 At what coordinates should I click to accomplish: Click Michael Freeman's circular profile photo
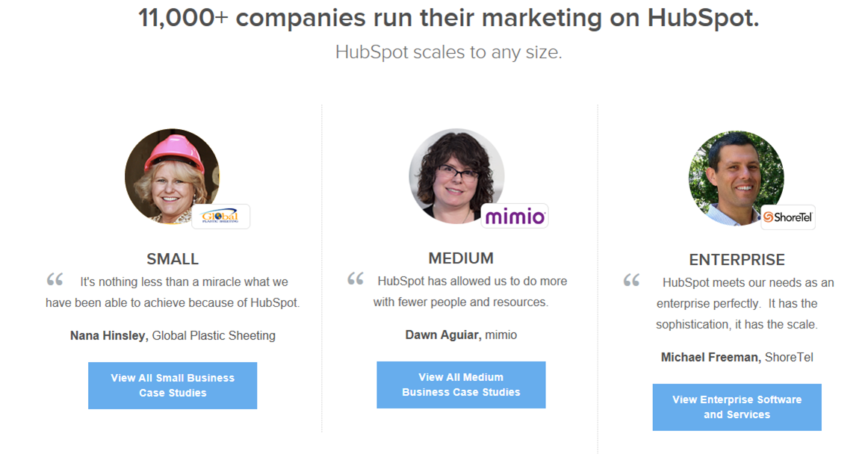(x=737, y=178)
